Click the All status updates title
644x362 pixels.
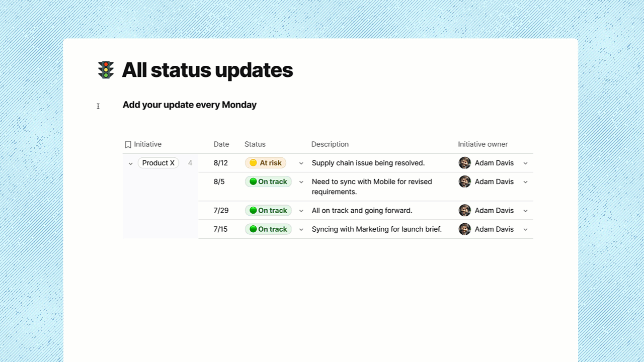click(x=207, y=70)
